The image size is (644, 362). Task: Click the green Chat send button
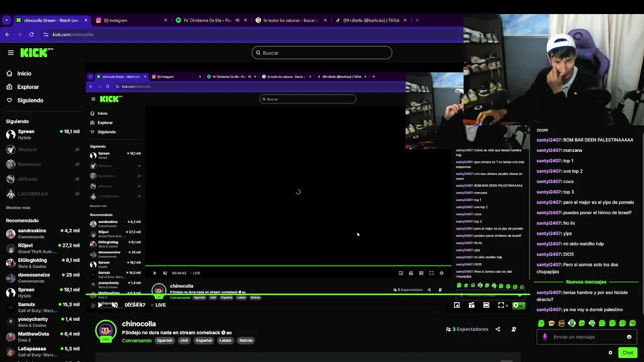tap(627, 352)
